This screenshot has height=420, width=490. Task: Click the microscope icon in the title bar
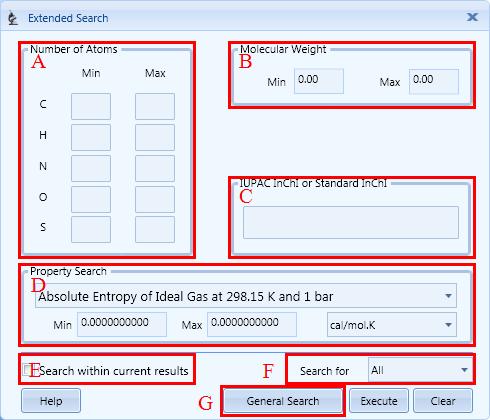click(13, 18)
